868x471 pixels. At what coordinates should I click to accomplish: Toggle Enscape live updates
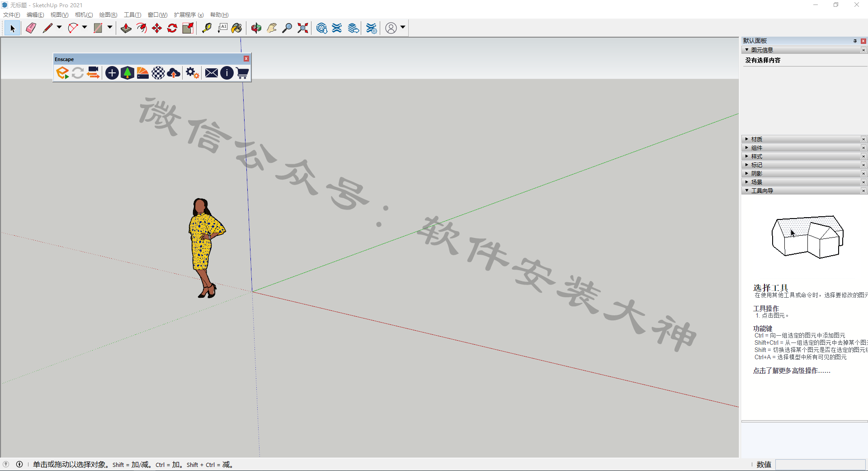pos(78,73)
